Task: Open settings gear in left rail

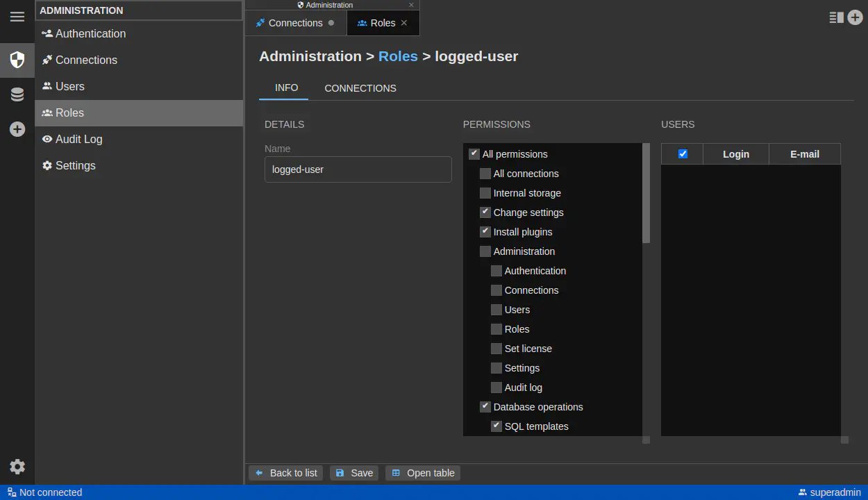Action: (x=17, y=467)
